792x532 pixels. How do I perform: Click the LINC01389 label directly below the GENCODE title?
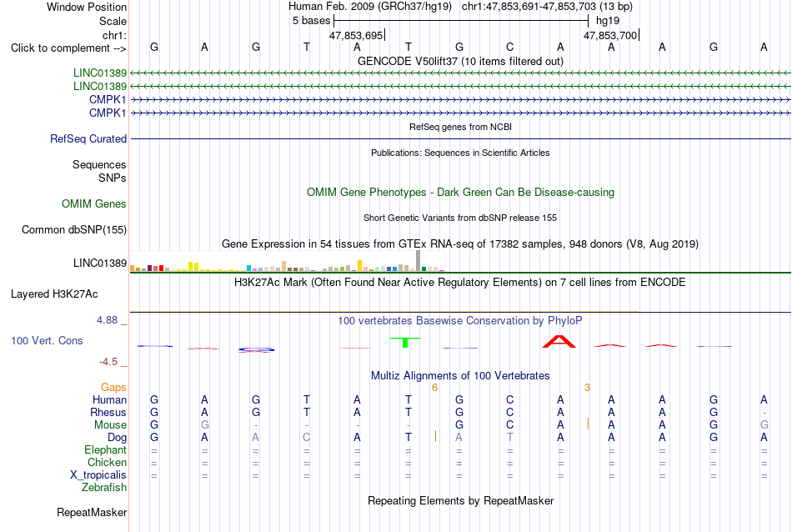99,73
